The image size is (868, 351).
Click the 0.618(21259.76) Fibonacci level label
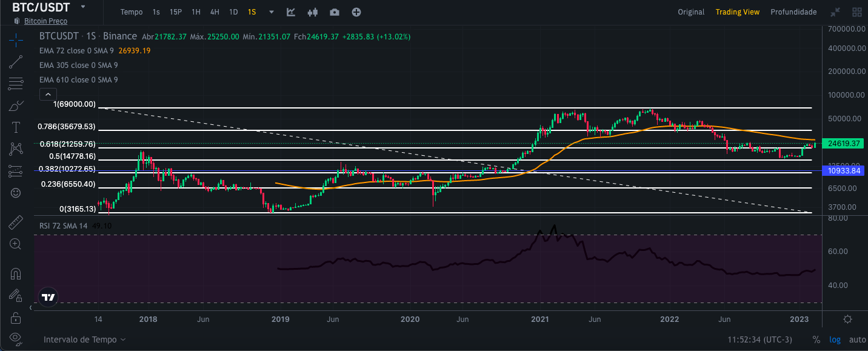[x=68, y=144]
